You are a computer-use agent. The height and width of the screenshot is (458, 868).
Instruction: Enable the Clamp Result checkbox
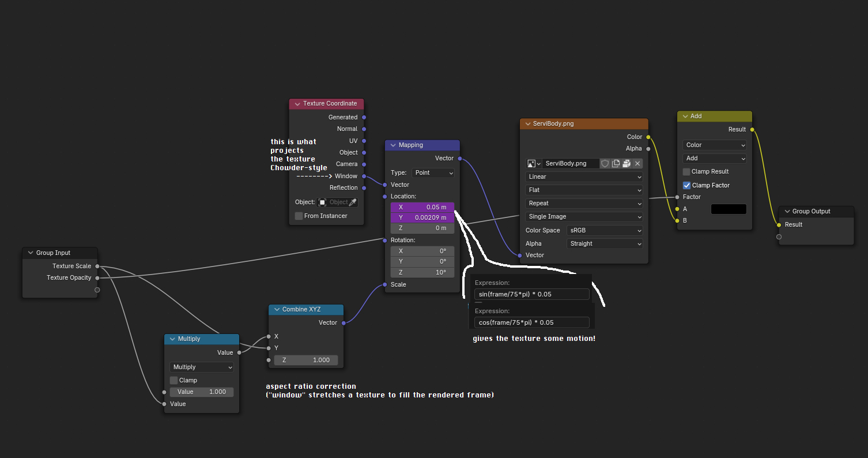pos(686,172)
